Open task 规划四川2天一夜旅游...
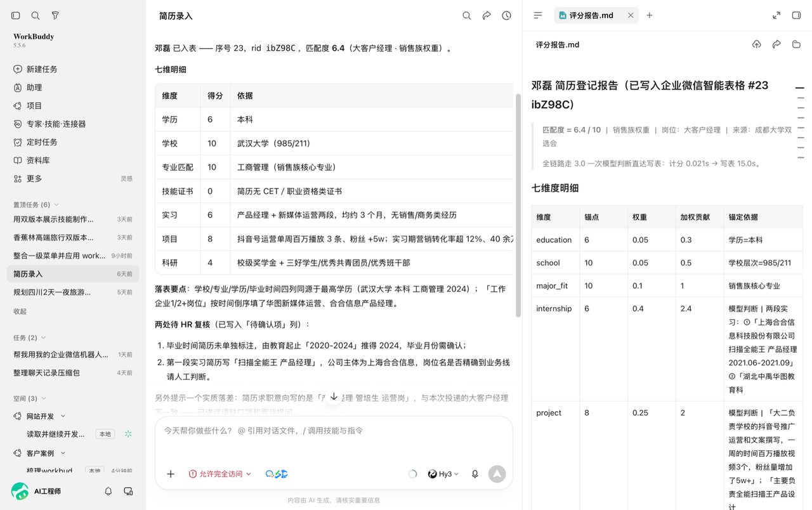This screenshot has width=812, height=510. tap(73, 292)
